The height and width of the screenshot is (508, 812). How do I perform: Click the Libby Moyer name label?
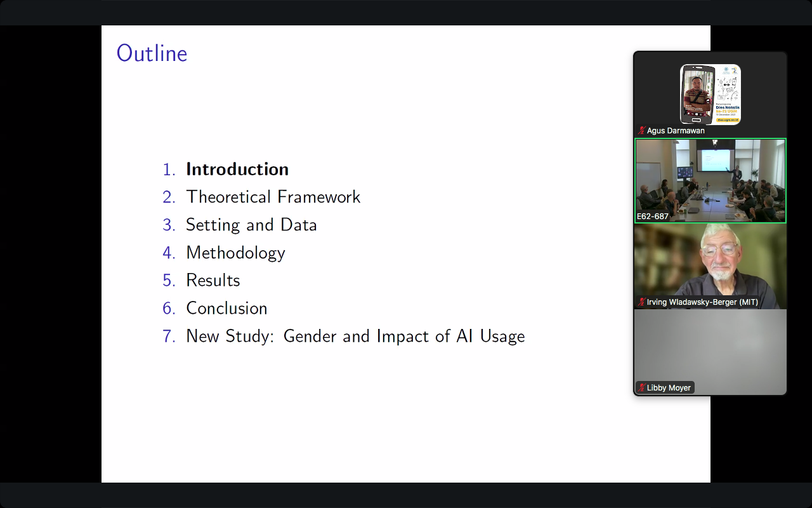[x=669, y=387]
